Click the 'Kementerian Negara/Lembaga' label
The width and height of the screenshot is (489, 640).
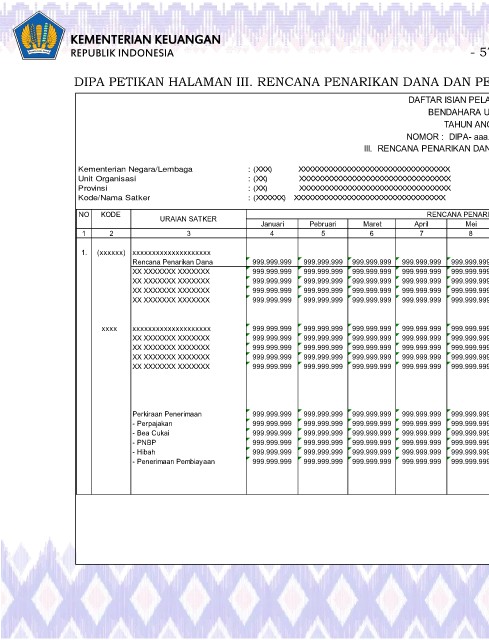point(135,169)
